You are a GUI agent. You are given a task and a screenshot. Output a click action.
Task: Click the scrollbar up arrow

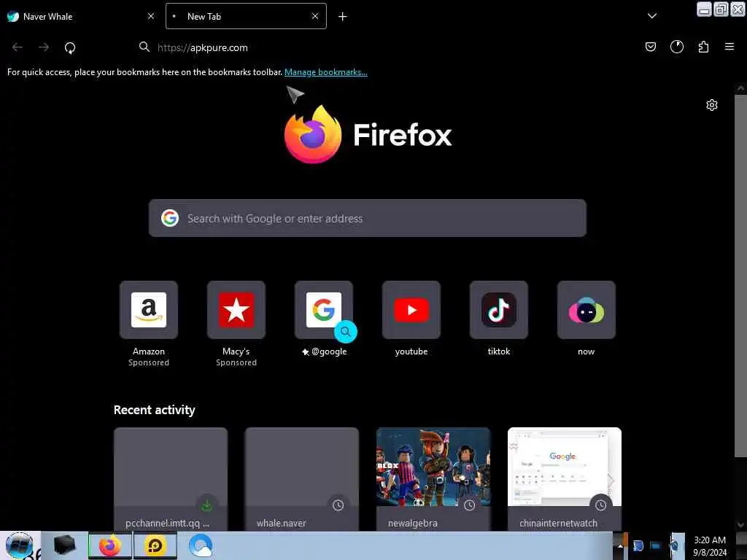(x=740, y=88)
